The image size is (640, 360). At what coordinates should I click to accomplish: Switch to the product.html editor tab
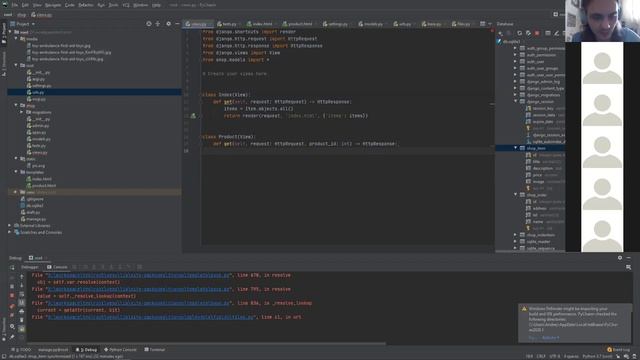(298, 24)
